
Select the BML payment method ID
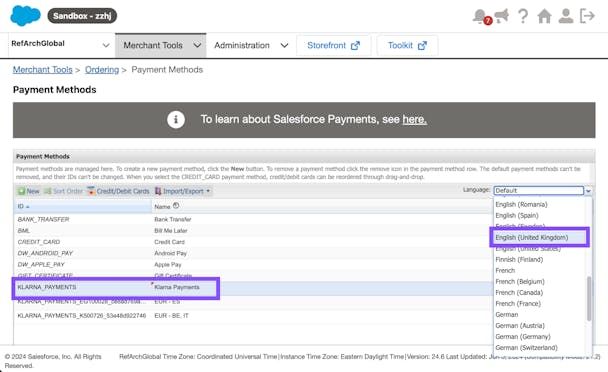tap(24, 231)
